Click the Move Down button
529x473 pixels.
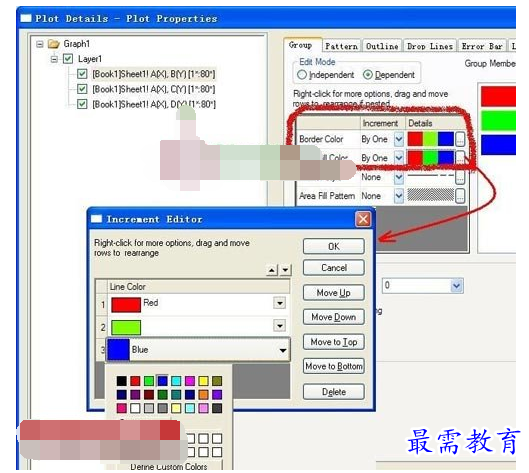click(x=334, y=317)
